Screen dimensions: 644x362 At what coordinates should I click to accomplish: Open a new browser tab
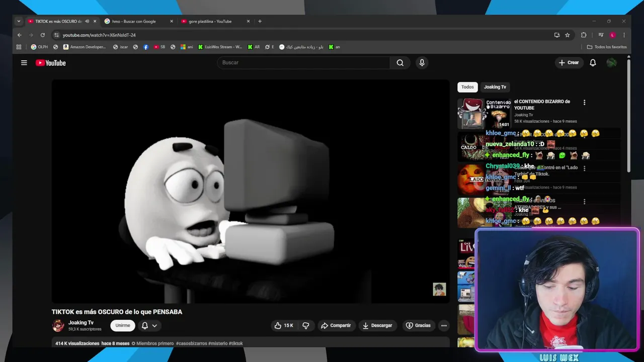[260, 21]
